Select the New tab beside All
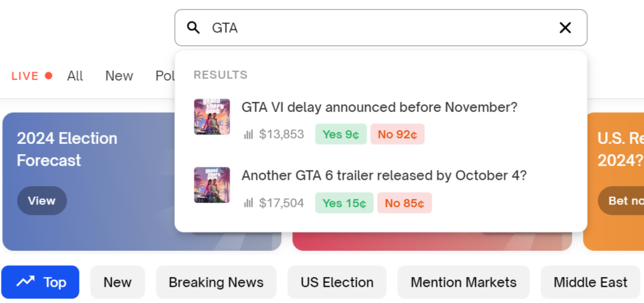This screenshot has width=644, height=303. point(119,76)
